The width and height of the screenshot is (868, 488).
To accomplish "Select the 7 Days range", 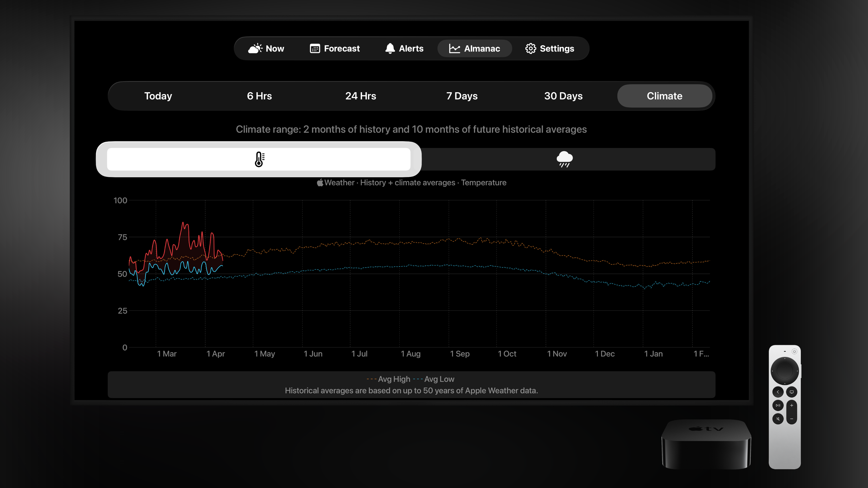I will 462,96.
